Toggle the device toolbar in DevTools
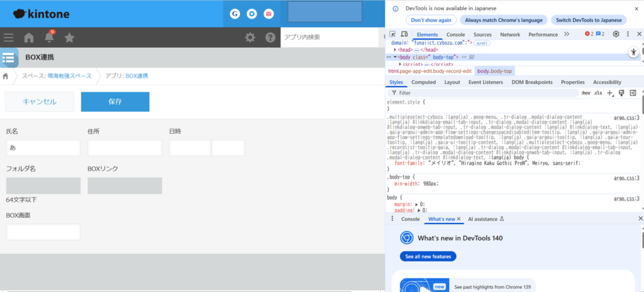644x292 pixels. (x=403, y=35)
